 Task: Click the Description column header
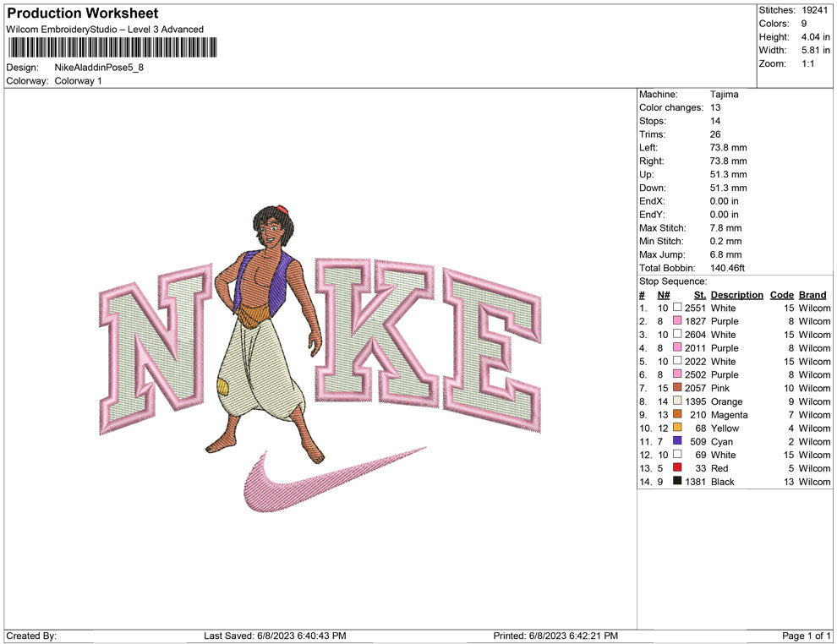[736, 295]
